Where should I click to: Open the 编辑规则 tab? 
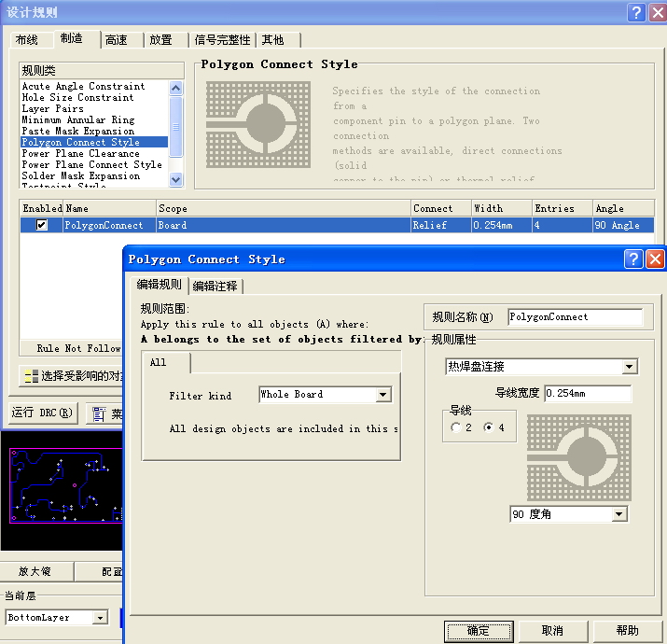[x=160, y=285]
